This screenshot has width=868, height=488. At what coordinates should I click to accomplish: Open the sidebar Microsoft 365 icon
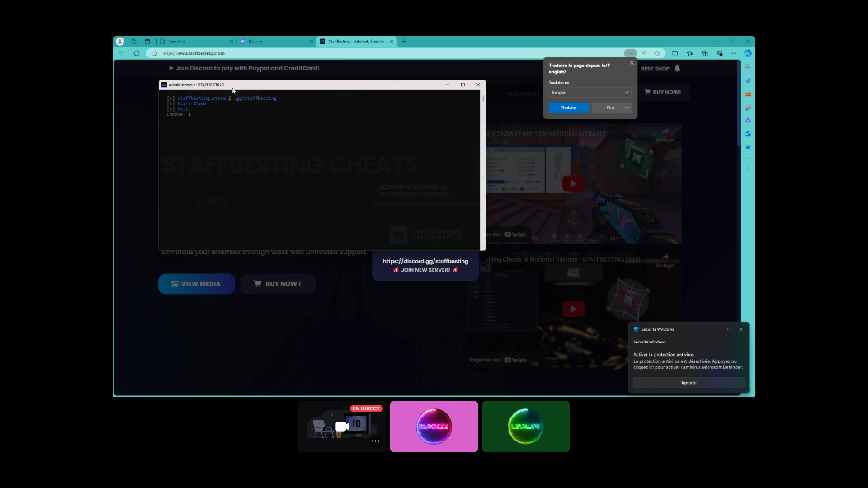748,121
